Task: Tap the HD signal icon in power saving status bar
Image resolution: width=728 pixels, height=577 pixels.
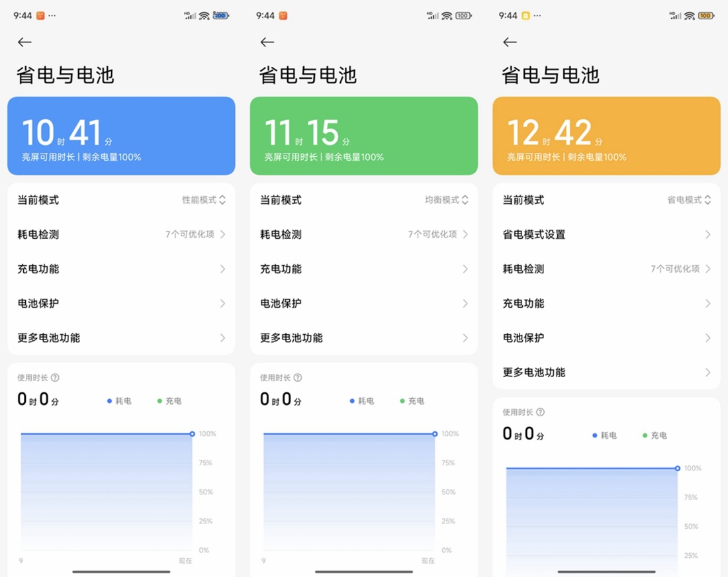Action: click(676, 16)
